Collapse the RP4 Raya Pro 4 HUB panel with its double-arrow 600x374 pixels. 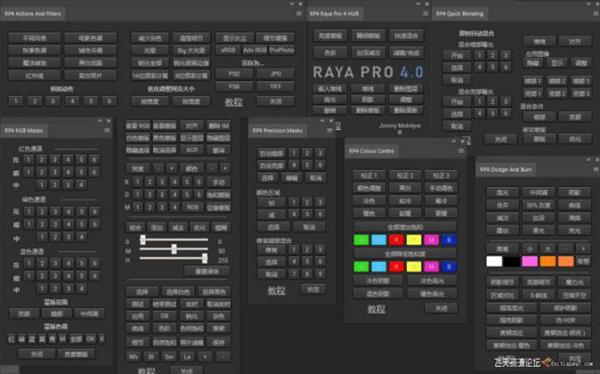coord(418,4)
